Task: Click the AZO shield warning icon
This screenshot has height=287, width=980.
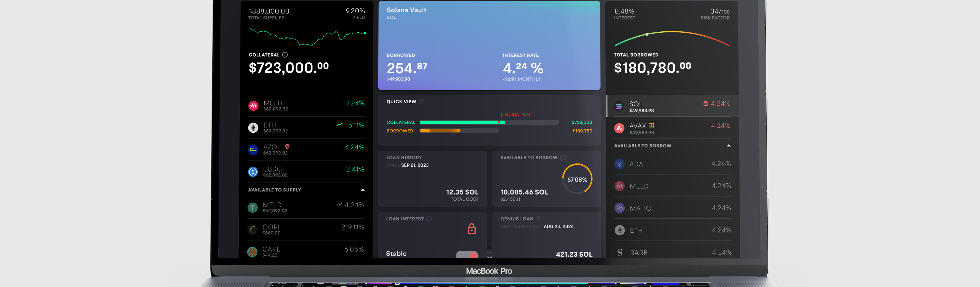Action: (x=287, y=146)
